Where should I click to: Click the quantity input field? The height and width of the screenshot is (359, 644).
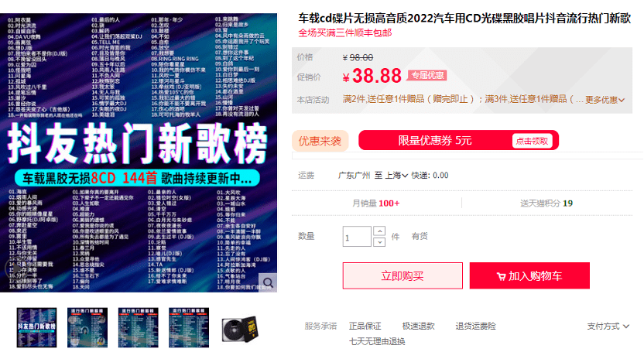tap(357, 237)
